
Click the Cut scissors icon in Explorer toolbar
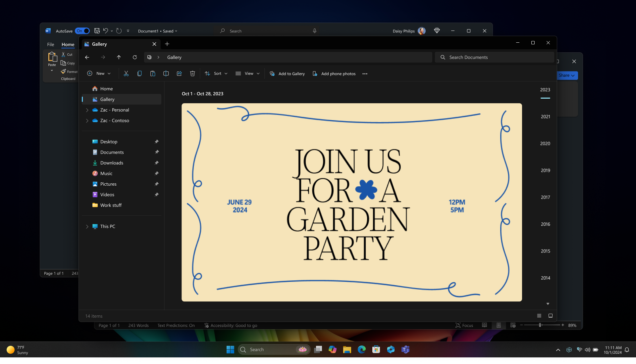(x=126, y=73)
